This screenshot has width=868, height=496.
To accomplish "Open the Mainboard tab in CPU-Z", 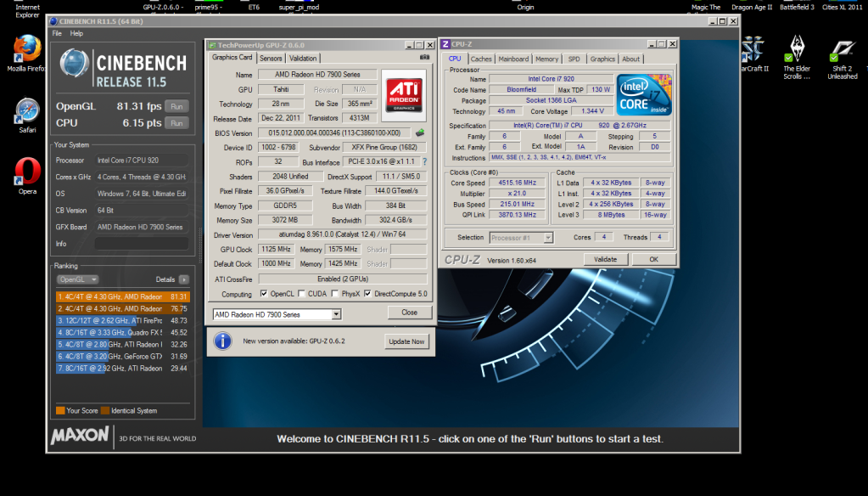I will (x=512, y=59).
